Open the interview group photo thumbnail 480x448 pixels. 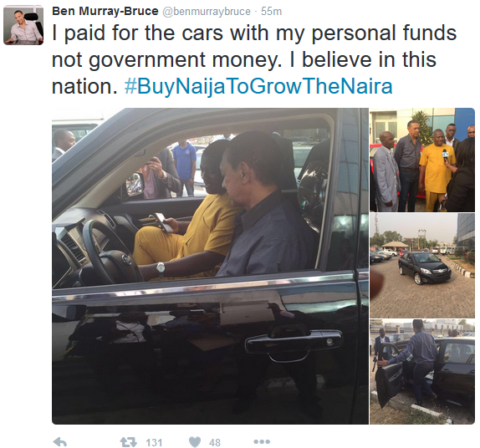pyautogui.click(x=422, y=160)
